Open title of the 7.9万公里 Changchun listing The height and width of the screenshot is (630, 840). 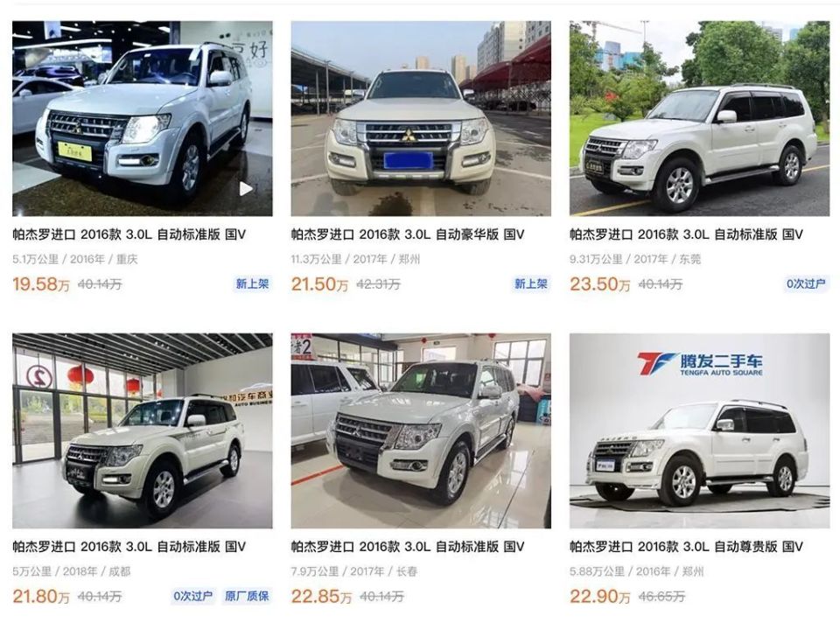point(408,546)
